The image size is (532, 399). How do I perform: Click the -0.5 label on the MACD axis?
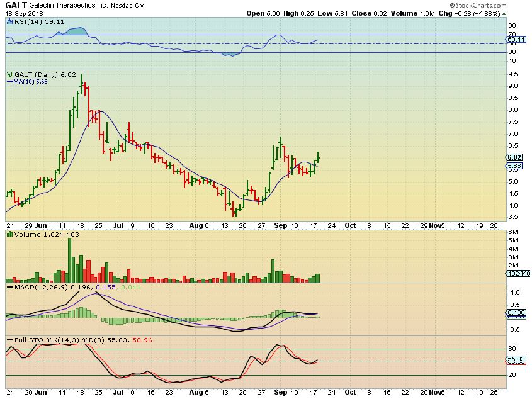click(514, 330)
